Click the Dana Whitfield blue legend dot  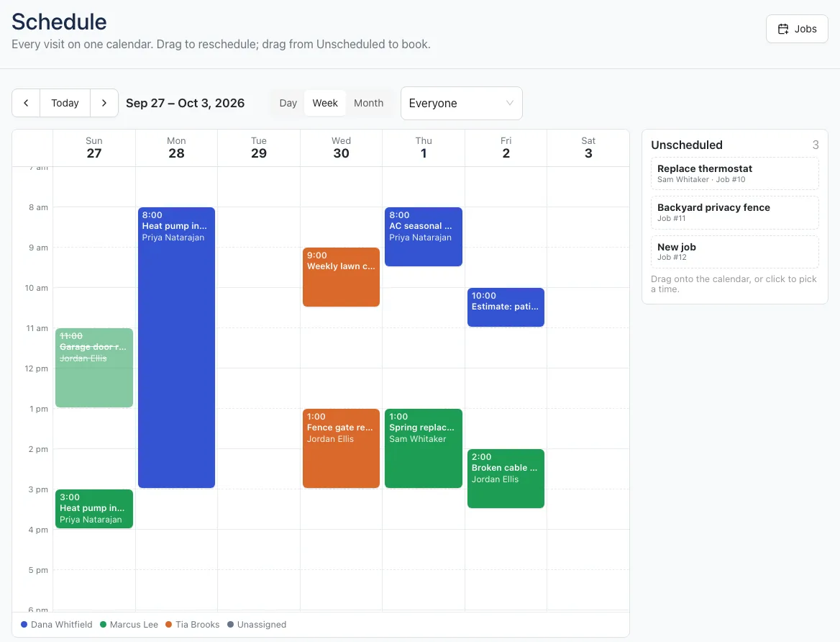pos(24,624)
